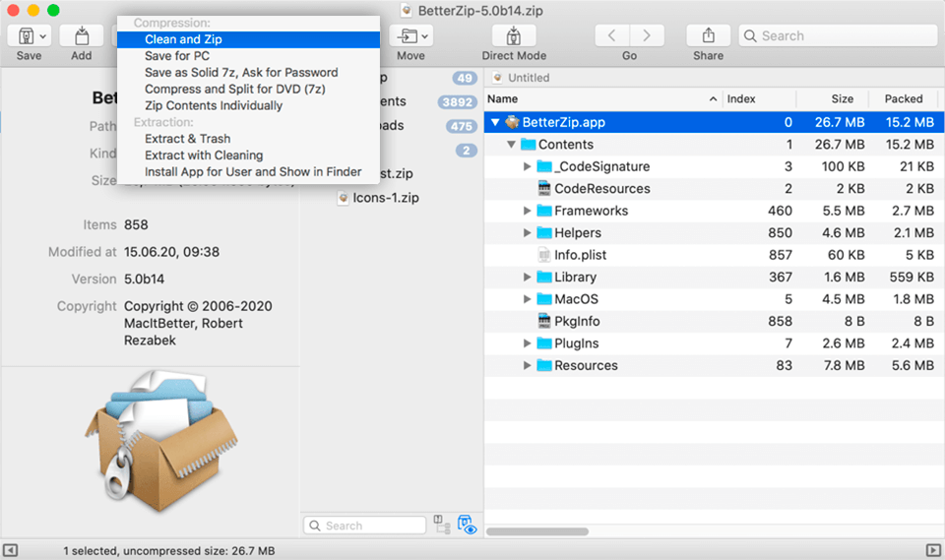Hide left panel via bottom-left arrow icon
This screenshot has width=945, height=560.
point(11,550)
